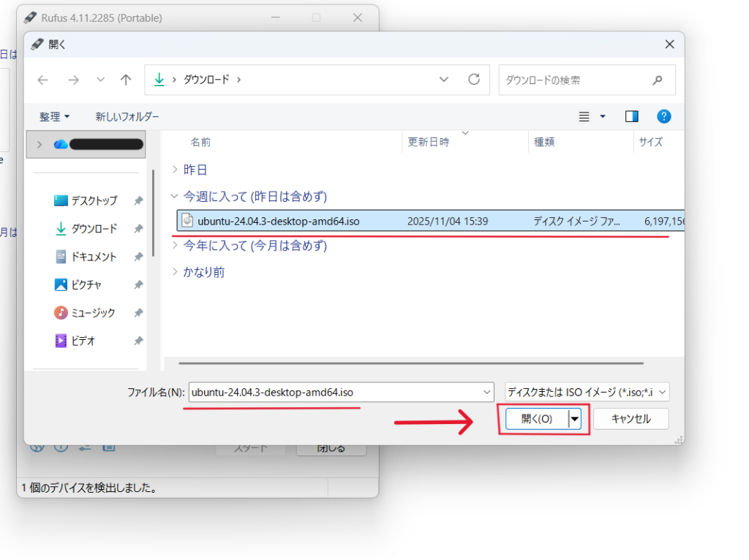Click 新しいフォルダー to create folder
Screen dimensions: 749x560
pyautogui.click(x=127, y=117)
